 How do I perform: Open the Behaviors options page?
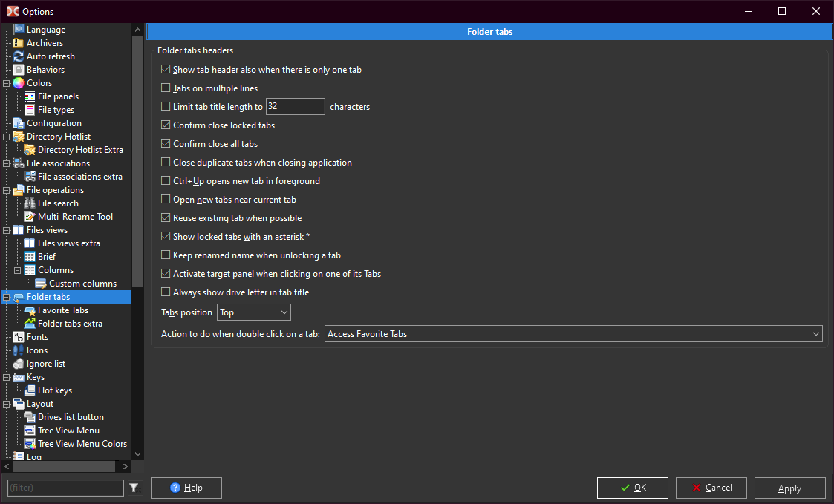pyautogui.click(x=45, y=70)
